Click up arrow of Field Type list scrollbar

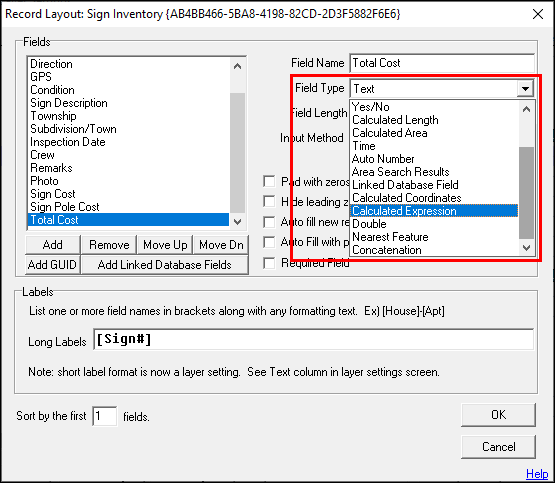tap(526, 109)
